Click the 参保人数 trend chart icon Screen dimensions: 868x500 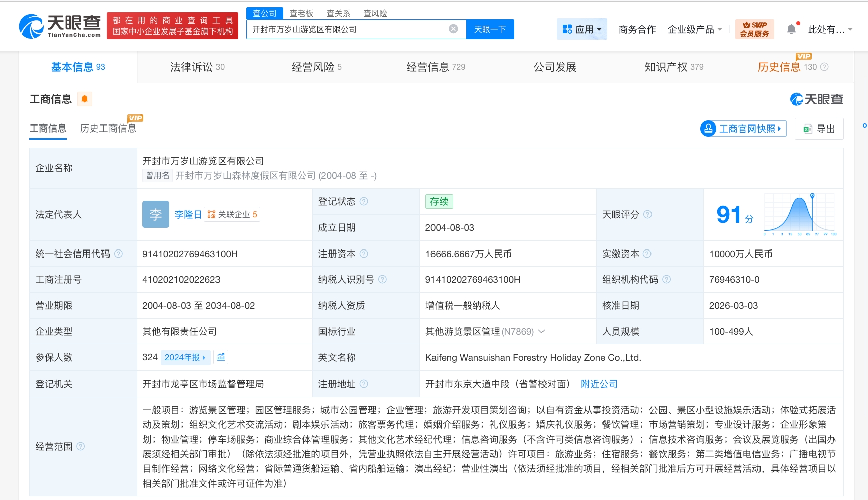pyautogui.click(x=221, y=357)
